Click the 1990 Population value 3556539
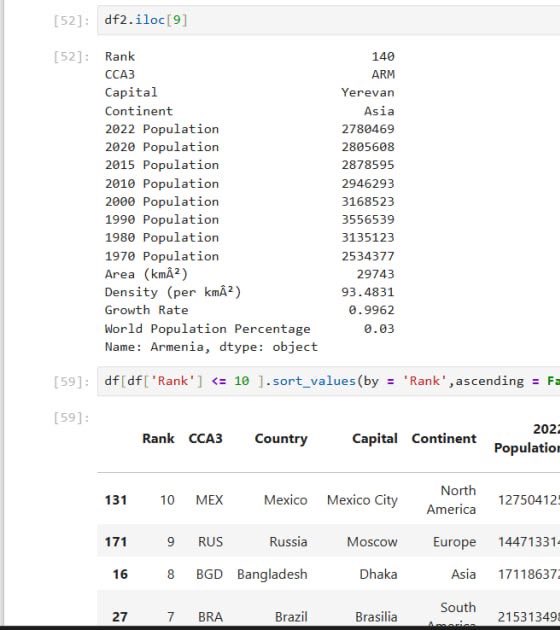 point(368,219)
